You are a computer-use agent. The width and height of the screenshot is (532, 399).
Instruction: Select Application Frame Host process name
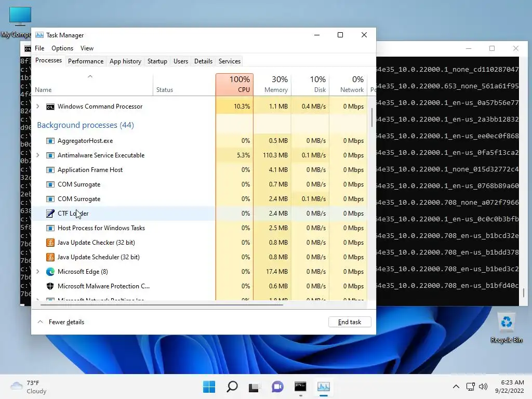(90, 170)
